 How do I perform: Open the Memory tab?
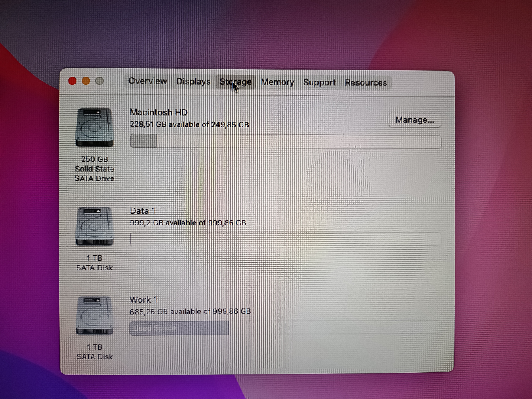[x=277, y=82]
